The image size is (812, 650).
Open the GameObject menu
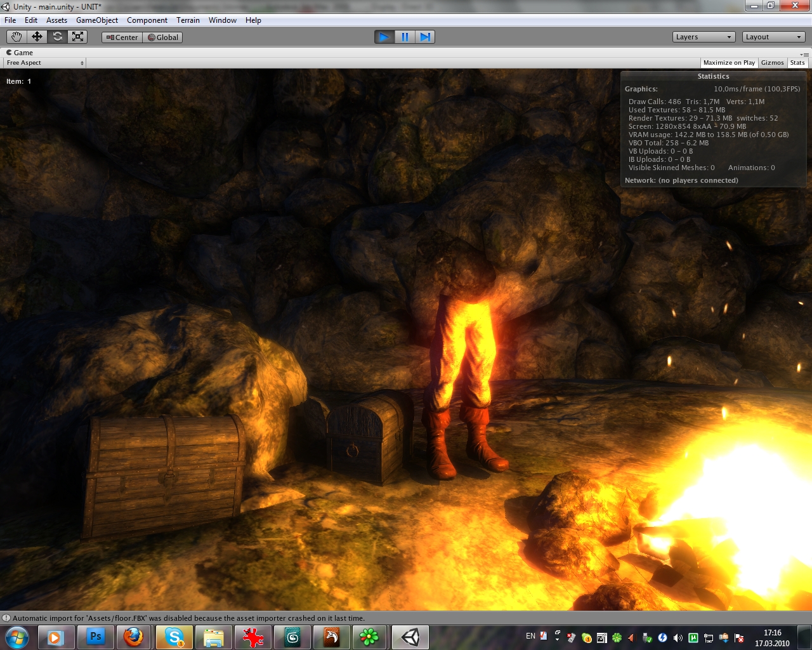pyautogui.click(x=97, y=20)
